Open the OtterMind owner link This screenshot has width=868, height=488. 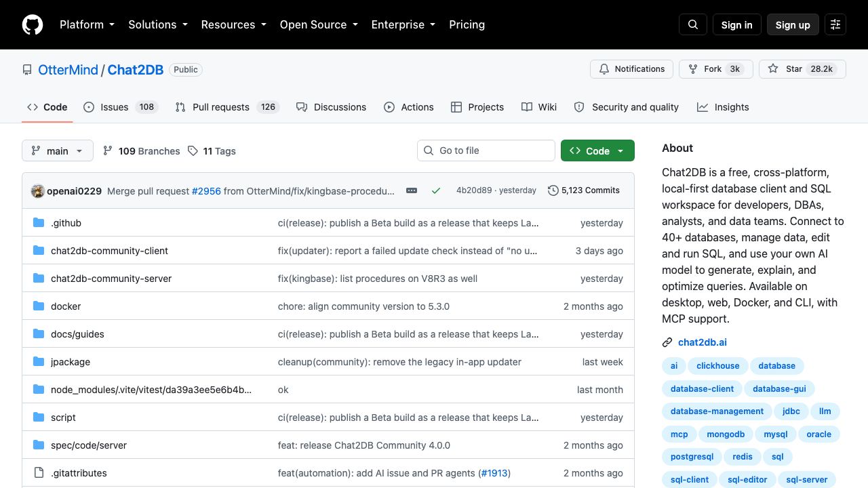tap(68, 70)
